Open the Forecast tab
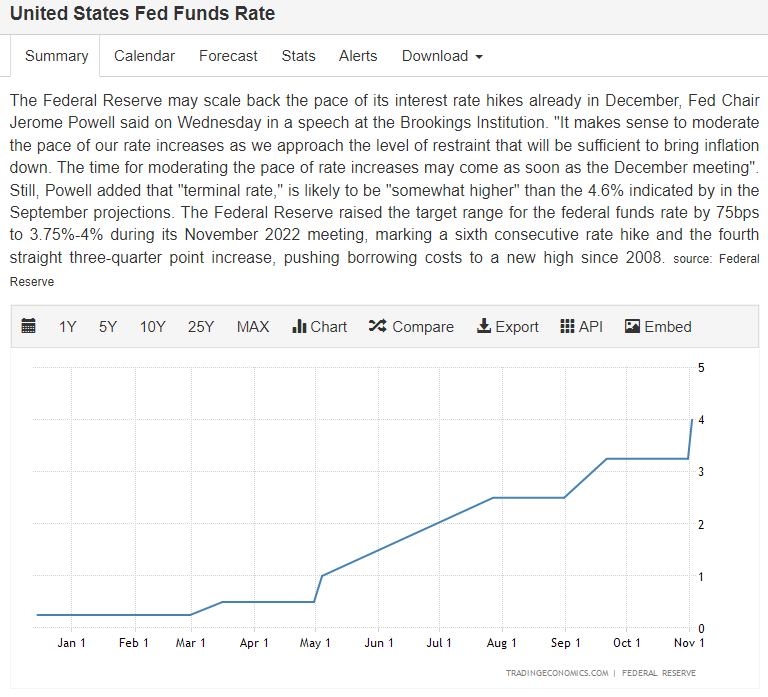 pyautogui.click(x=228, y=56)
